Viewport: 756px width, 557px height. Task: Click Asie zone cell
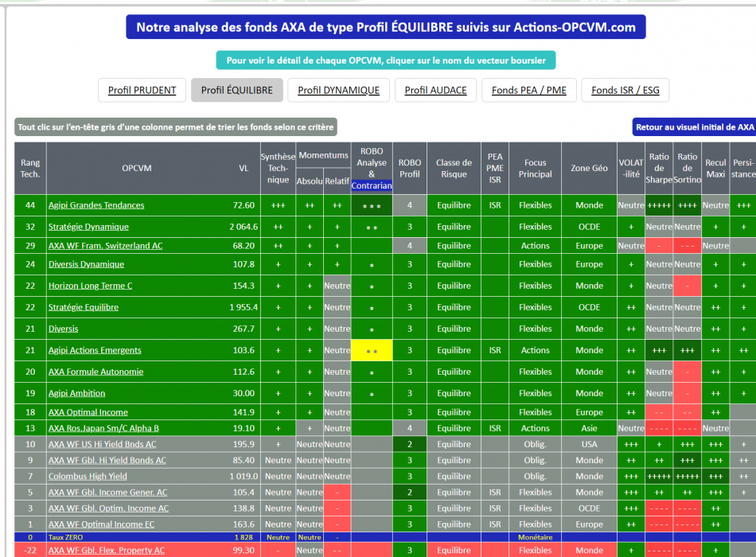coord(589,428)
